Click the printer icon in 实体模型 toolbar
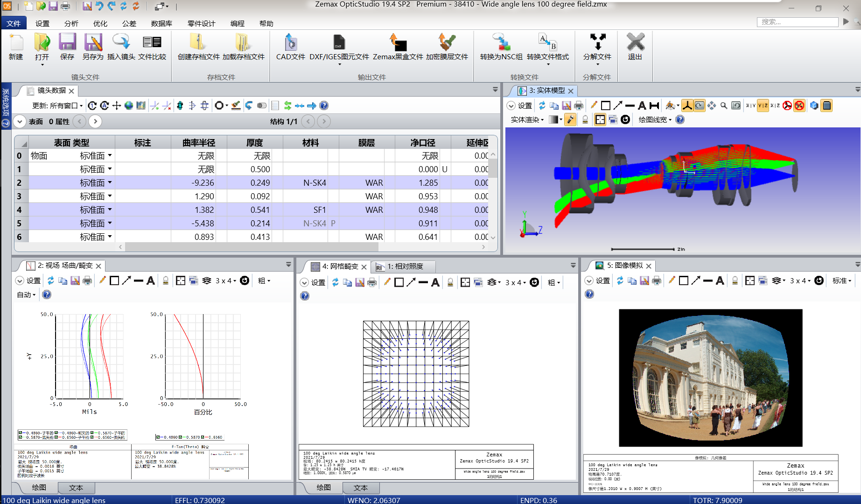This screenshot has width=861, height=504. [579, 105]
